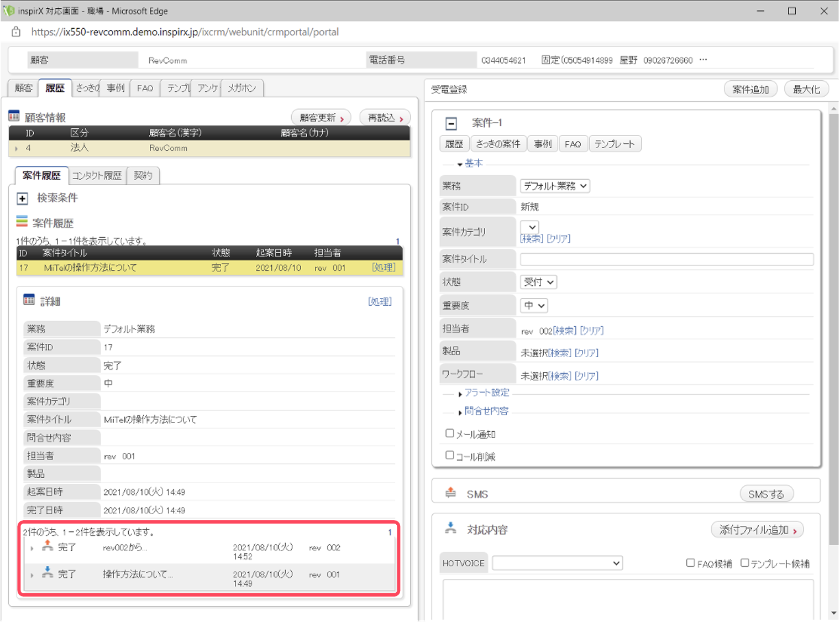Enable the コール削減 checkbox
This screenshot has height=622, width=840.
click(x=450, y=455)
